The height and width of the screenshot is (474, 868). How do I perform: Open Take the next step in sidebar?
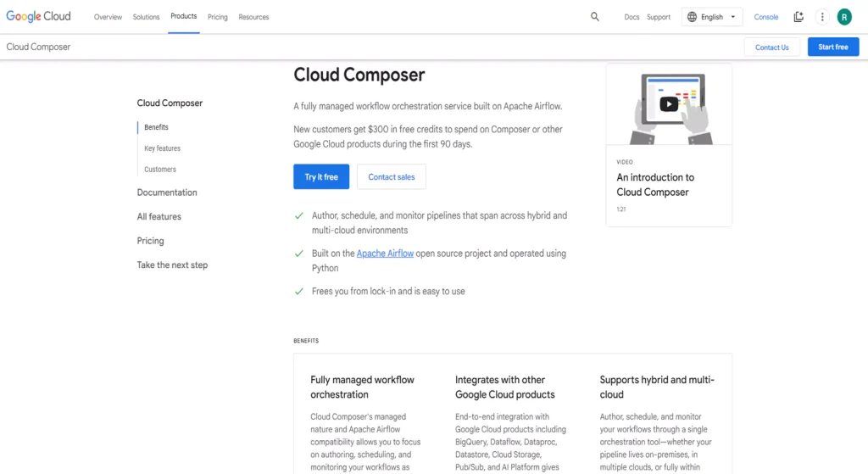coord(172,265)
